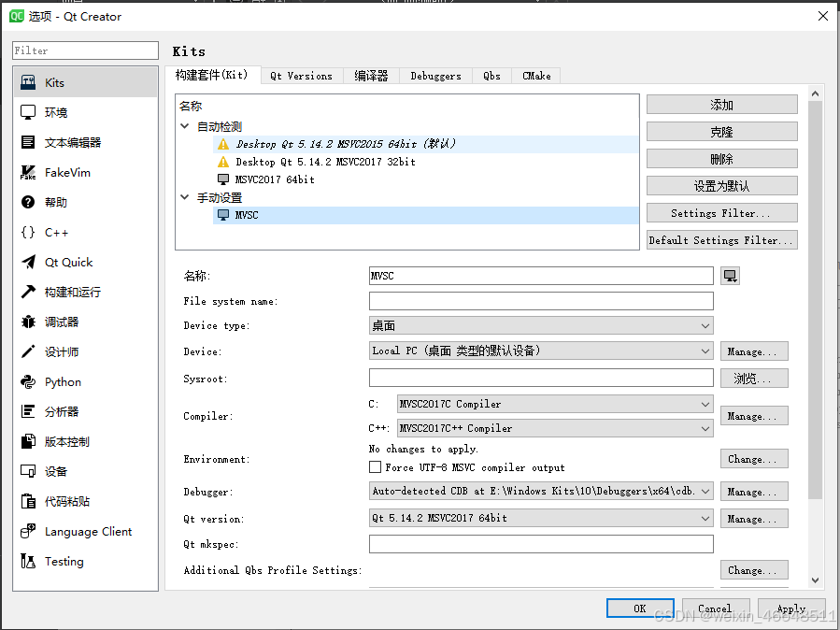This screenshot has width=840, height=630.
Task: Click the 名称 field containing MVSC
Action: pos(541,276)
